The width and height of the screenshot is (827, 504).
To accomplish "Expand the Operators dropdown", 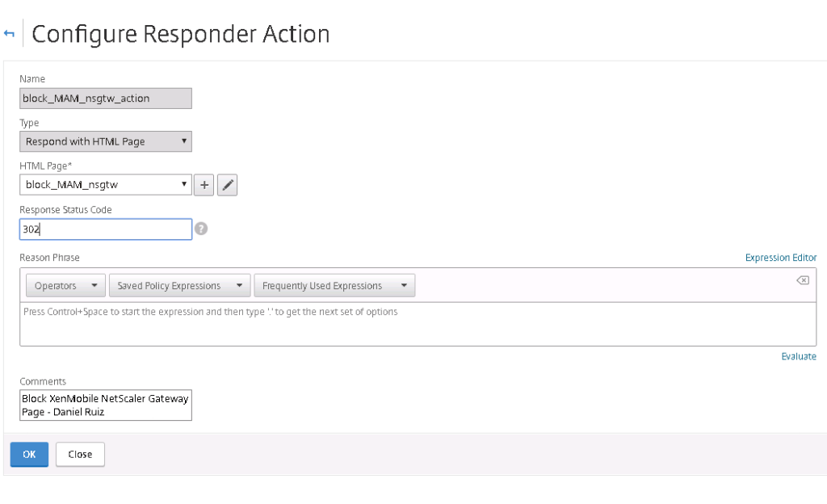I will (x=65, y=285).
